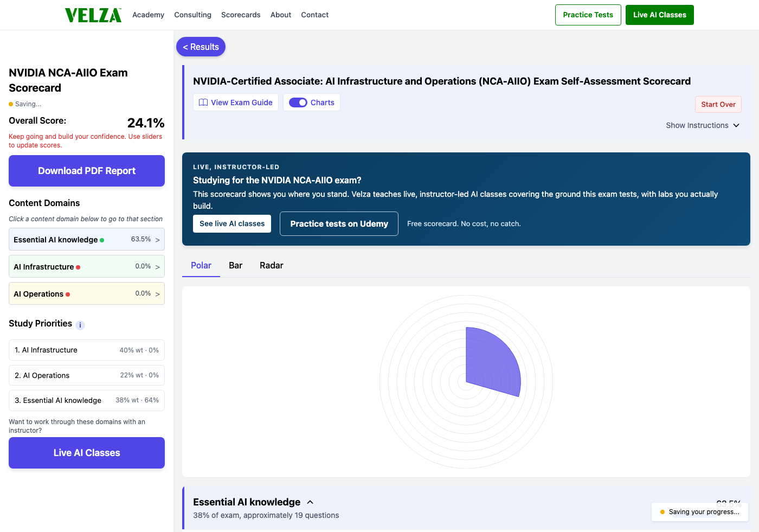
Task: Click the Study Priorities info icon
Action: [80, 325]
